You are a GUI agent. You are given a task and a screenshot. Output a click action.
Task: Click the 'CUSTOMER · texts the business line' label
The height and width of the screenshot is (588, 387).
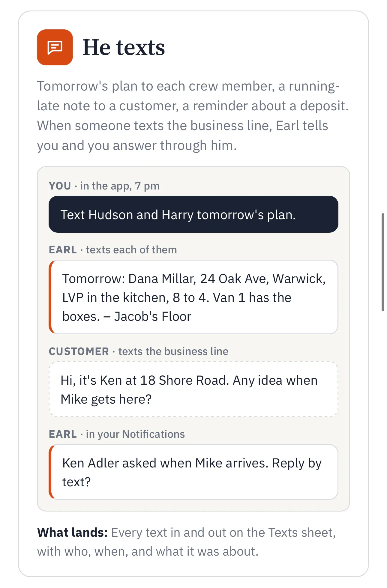(139, 351)
